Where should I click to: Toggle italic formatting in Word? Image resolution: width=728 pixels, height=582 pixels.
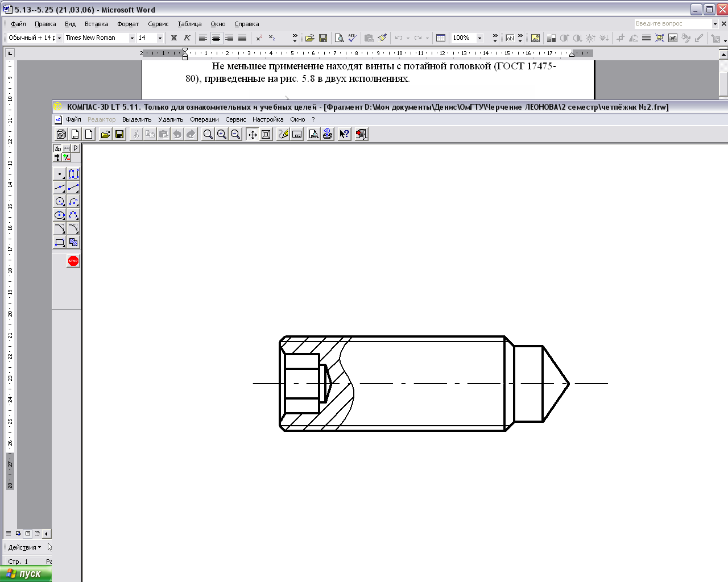pyautogui.click(x=187, y=38)
